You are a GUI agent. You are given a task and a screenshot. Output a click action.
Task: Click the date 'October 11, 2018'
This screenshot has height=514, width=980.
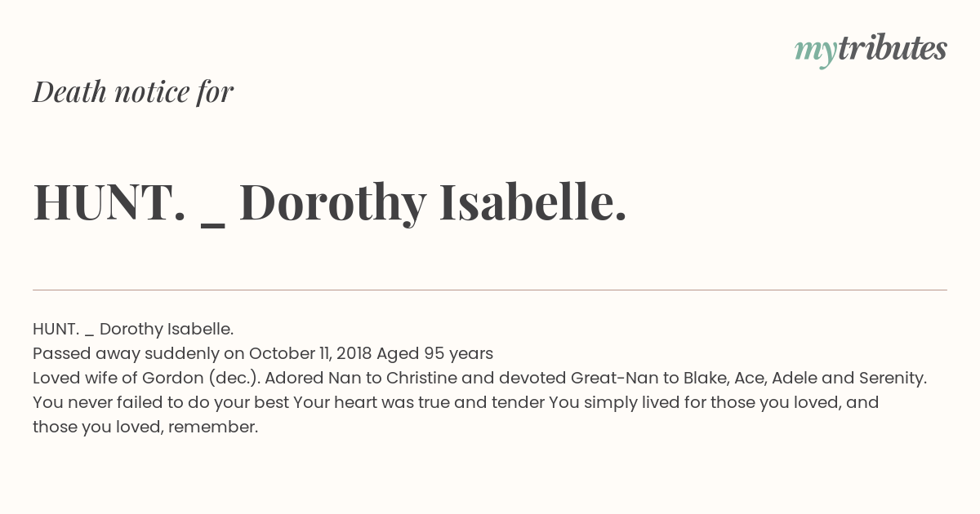click(x=310, y=353)
